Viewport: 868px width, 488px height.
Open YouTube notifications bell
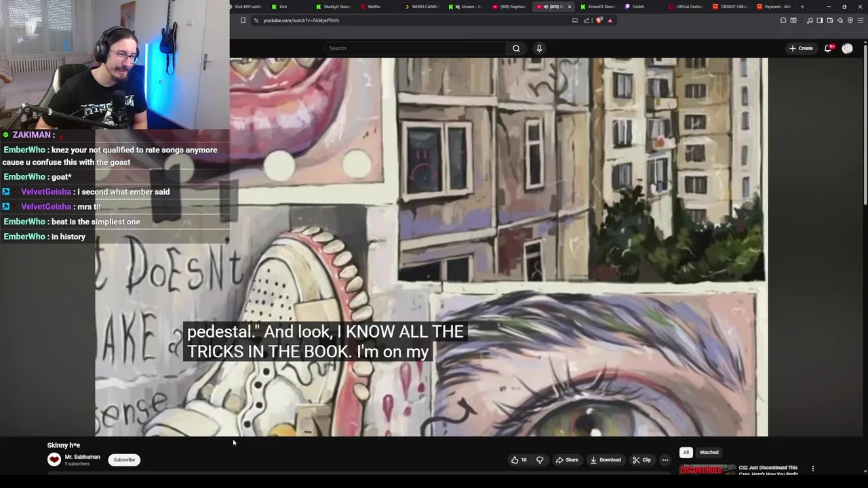[829, 48]
